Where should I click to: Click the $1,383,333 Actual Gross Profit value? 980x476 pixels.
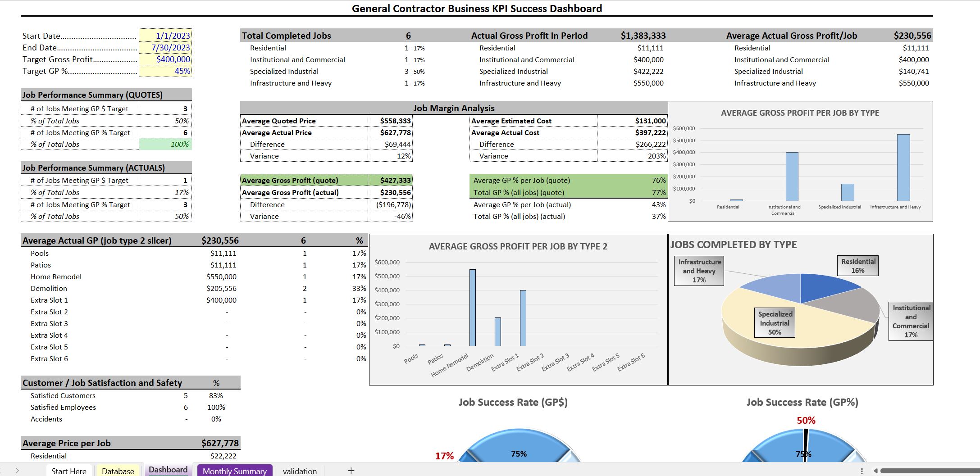[643, 36]
